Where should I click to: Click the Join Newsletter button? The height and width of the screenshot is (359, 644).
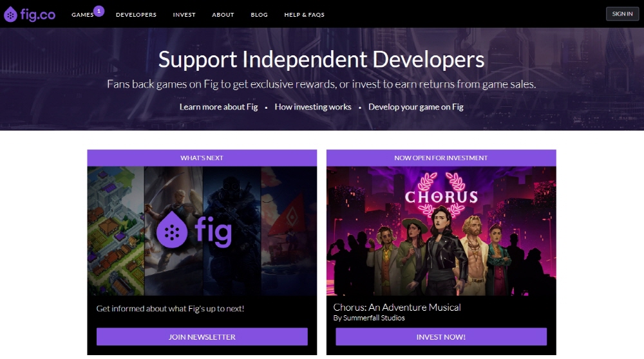(x=202, y=337)
